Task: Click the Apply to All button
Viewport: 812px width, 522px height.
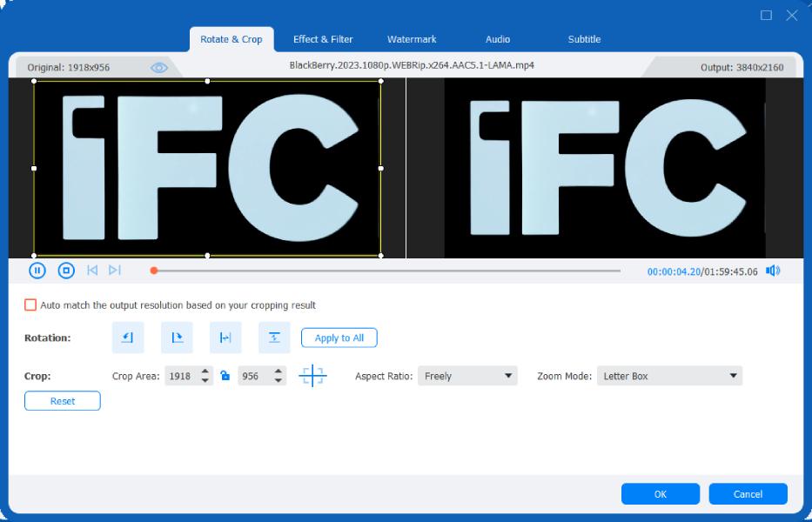Action: 339,338
